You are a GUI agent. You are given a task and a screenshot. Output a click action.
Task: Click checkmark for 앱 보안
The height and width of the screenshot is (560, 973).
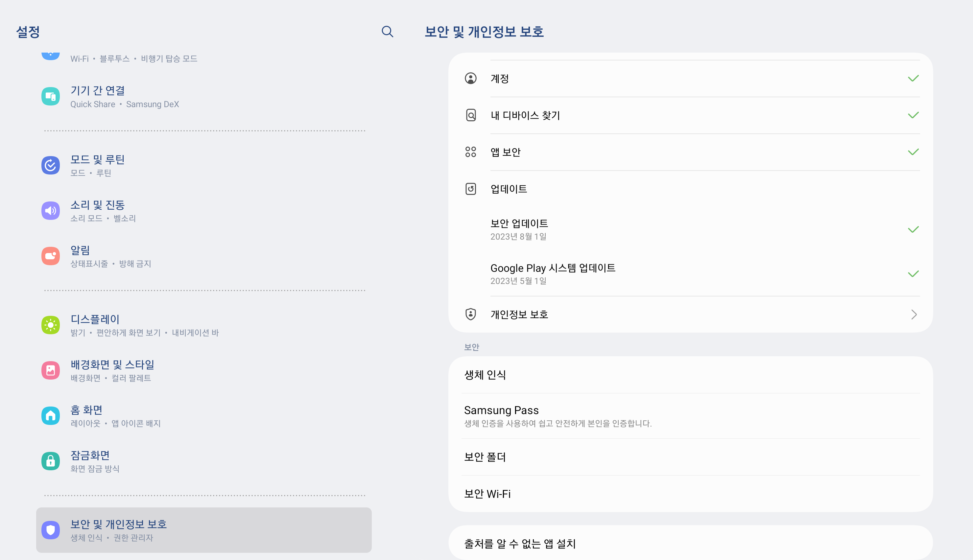point(913,152)
